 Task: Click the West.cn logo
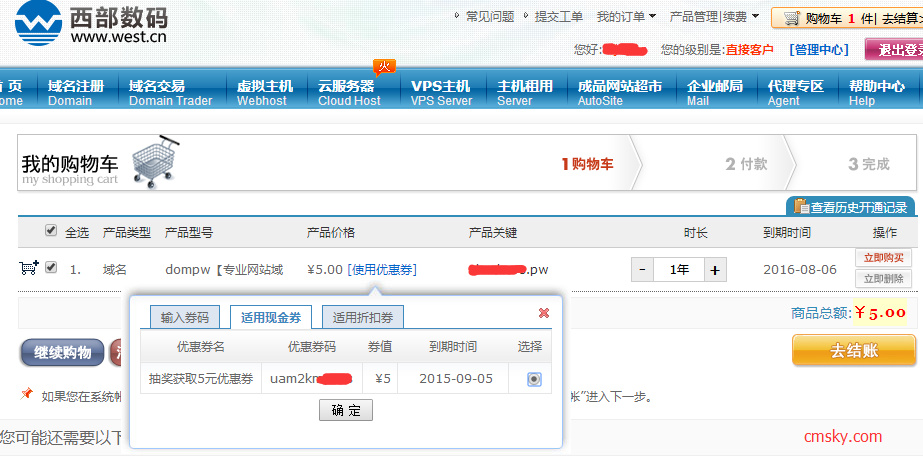[92, 24]
